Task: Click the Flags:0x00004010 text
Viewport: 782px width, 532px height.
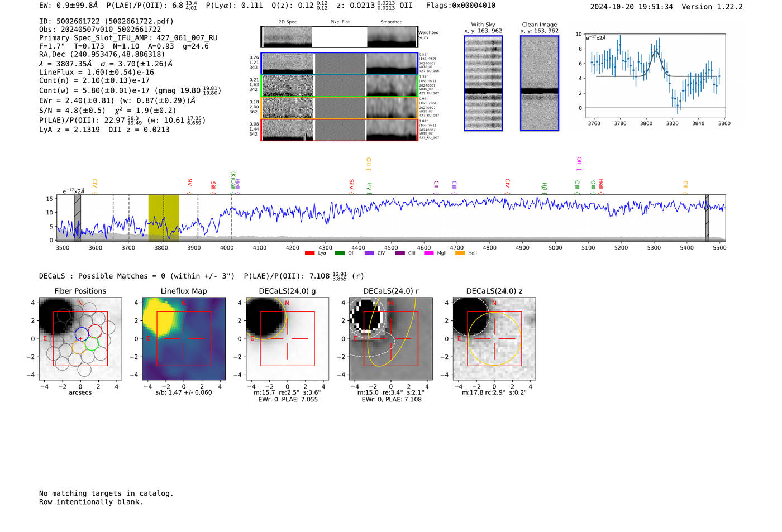Action: tap(461, 6)
